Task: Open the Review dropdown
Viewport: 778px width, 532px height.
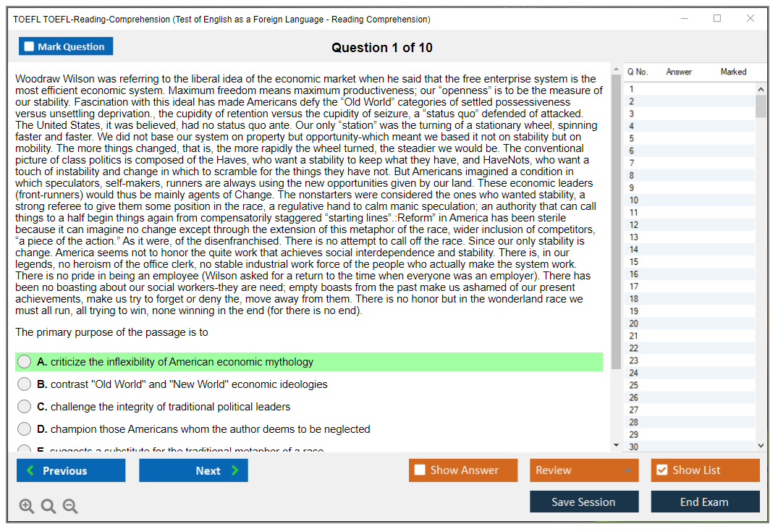Action: coord(584,470)
